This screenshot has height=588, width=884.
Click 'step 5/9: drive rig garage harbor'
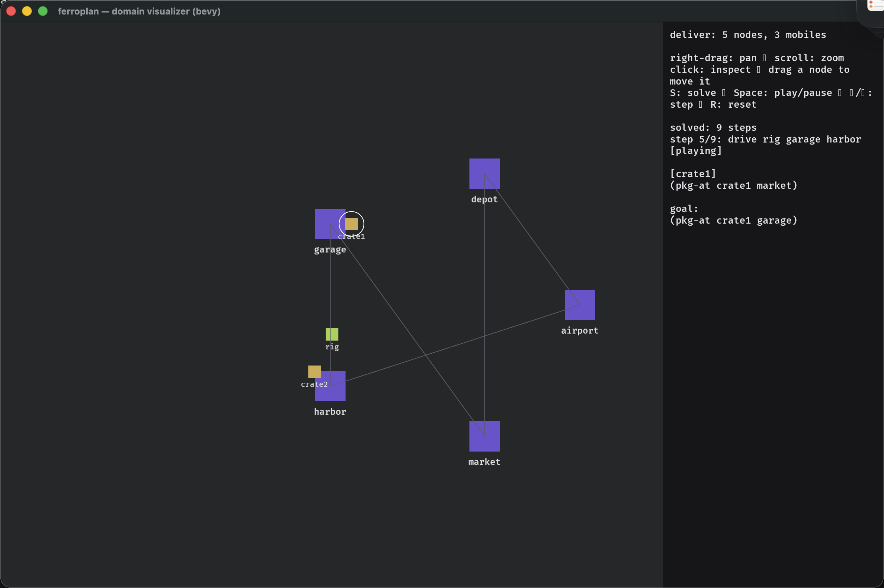coord(765,139)
